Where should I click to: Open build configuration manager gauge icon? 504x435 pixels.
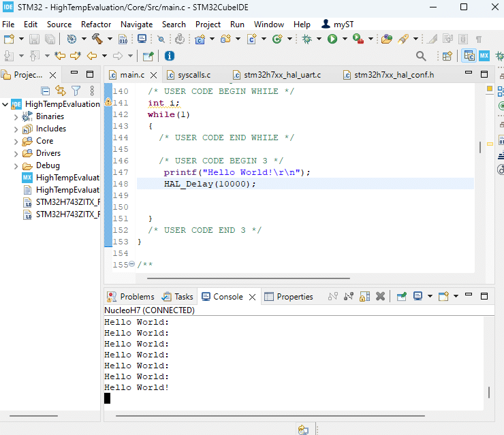(72, 39)
